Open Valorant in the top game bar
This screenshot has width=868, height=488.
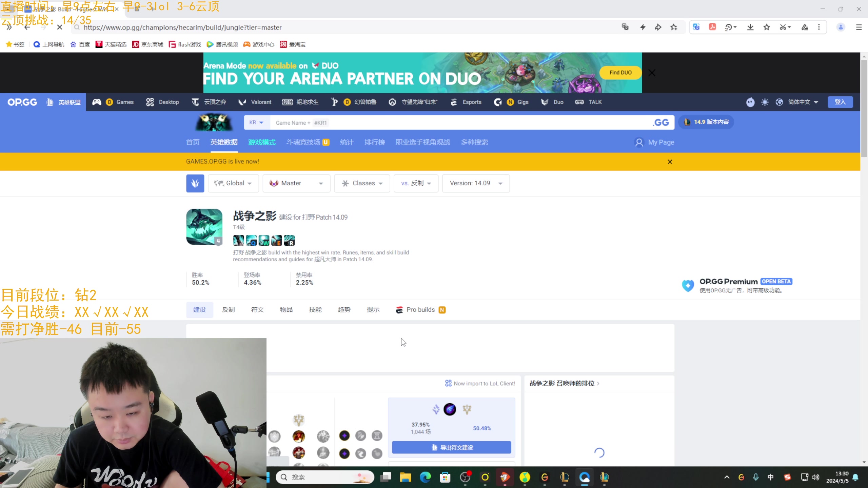point(255,102)
